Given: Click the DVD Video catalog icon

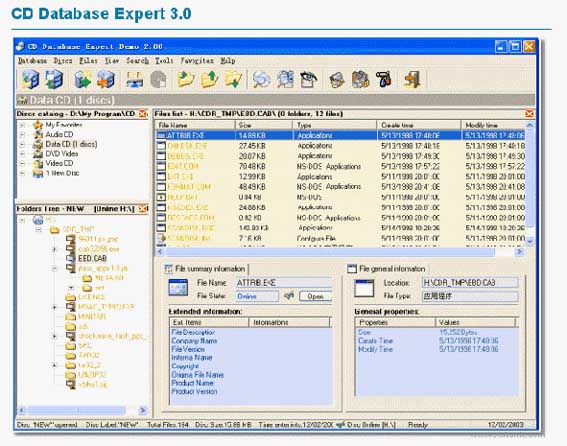Looking at the screenshot, I should tap(38, 154).
